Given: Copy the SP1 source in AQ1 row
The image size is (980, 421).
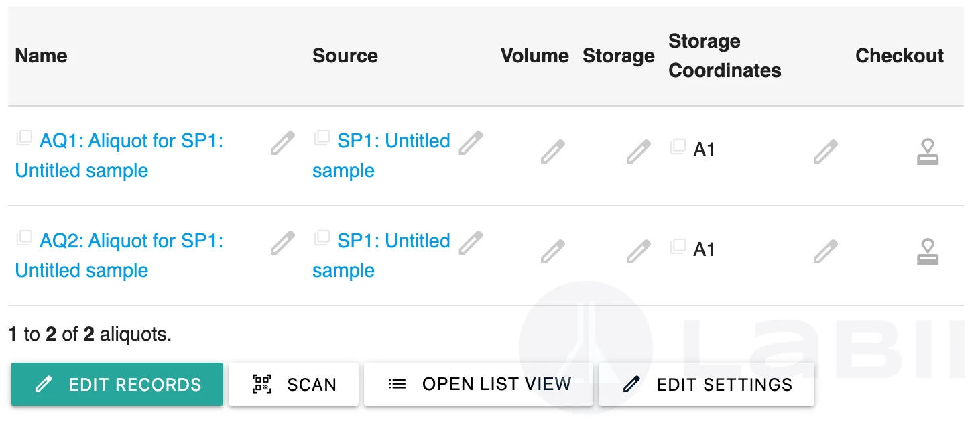Looking at the screenshot, I should pos(322,139).
